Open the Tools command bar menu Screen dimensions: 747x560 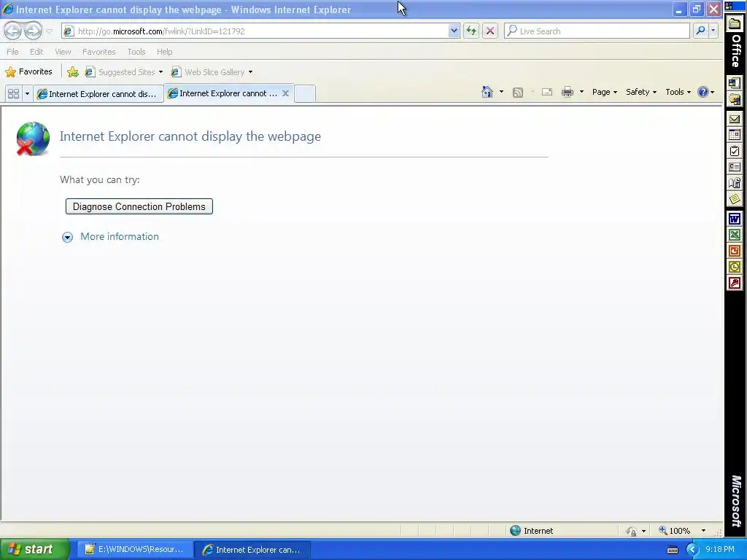coord(678,92)
